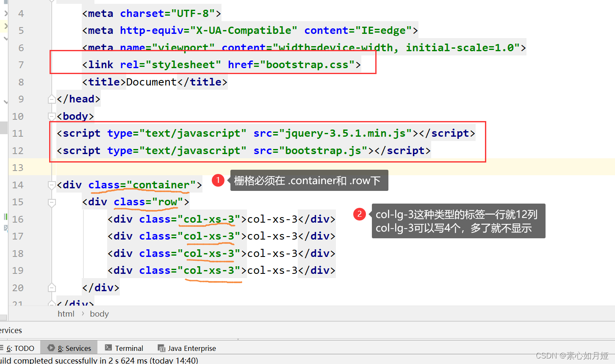This screenshot has height=364, width=615.
Task: Click the Terminal tab icon
Action: [108, 348]
